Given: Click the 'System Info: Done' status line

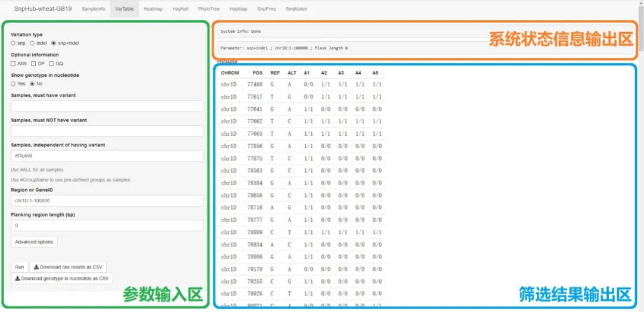Looking at the screenshot, I should pos(241,31).
